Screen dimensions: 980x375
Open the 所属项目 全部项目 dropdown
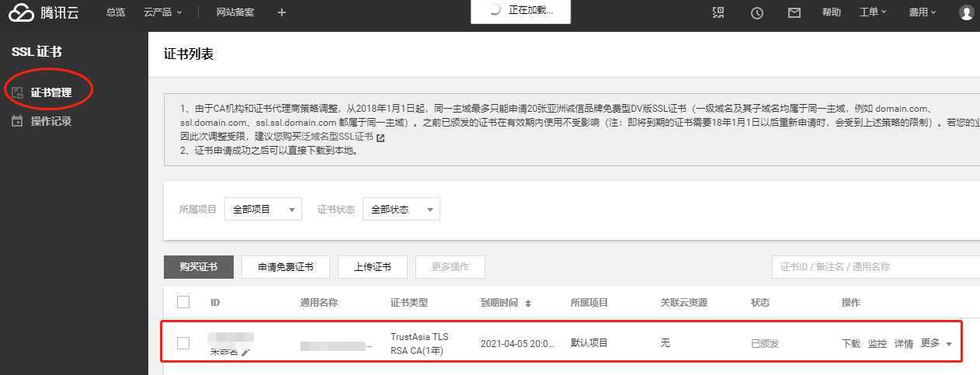click(263, 210)
